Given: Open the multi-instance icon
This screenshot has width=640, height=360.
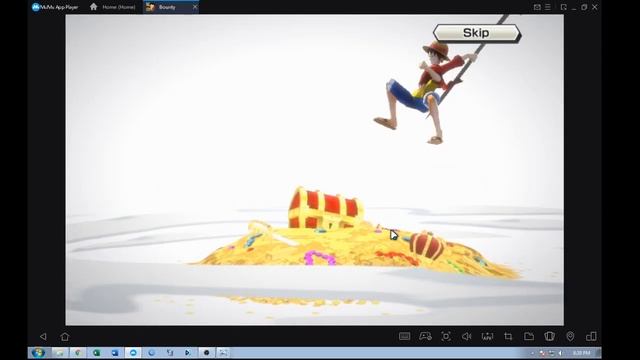Looking at the screenshot, I should (591, 336).
